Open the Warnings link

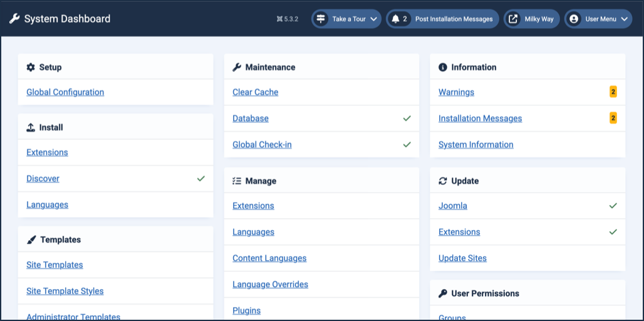(456, 92)
